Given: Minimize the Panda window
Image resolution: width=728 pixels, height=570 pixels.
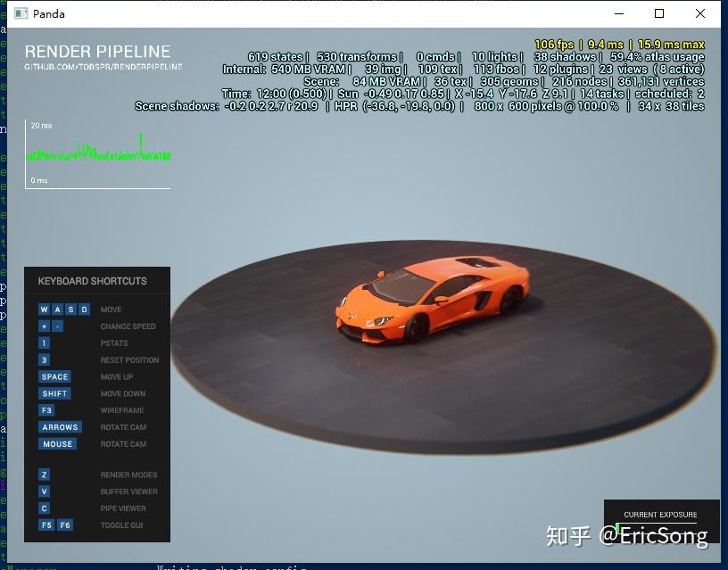Looking at the screenshot, I should pos(619,13).
